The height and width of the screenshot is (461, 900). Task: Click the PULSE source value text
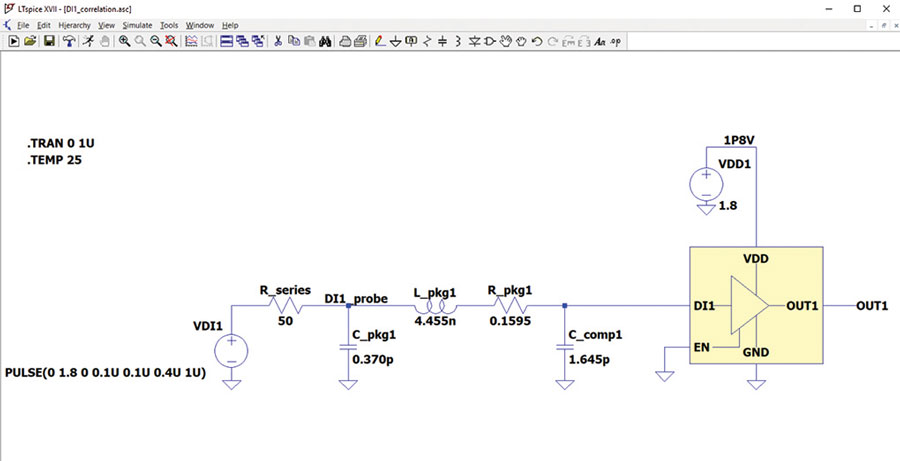(106, 373)
